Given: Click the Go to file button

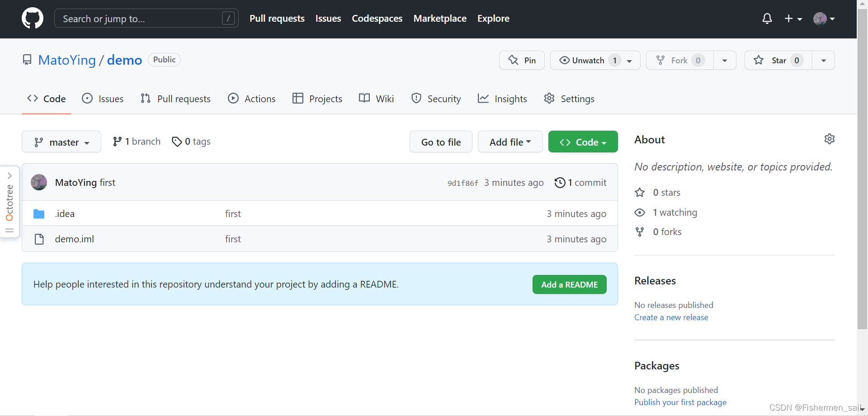Looking at the screenshot, I should click(x=441, y=142).
